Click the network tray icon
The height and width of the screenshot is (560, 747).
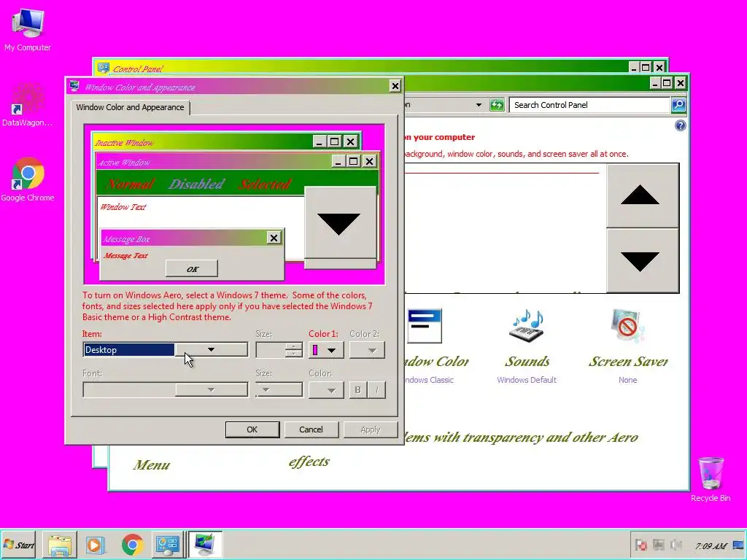pos(659,545)
